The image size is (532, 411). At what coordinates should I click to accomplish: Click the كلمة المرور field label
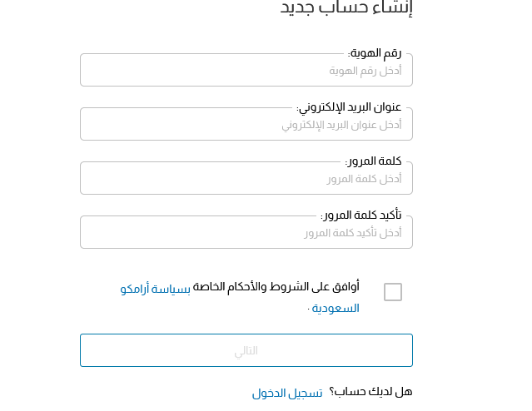374,161
